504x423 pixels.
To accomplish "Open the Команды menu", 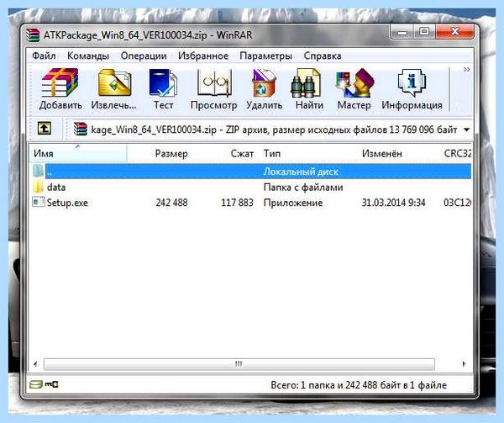I will [x=88, y=56].
